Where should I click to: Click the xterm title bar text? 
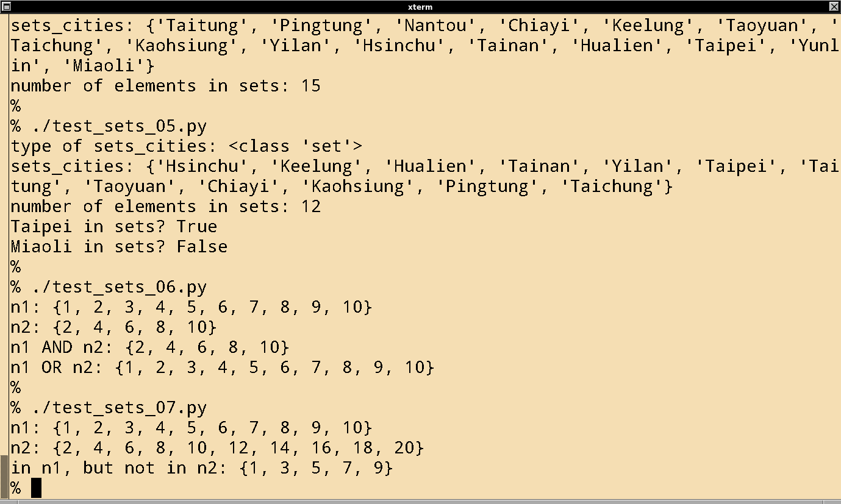coord(420,7)
